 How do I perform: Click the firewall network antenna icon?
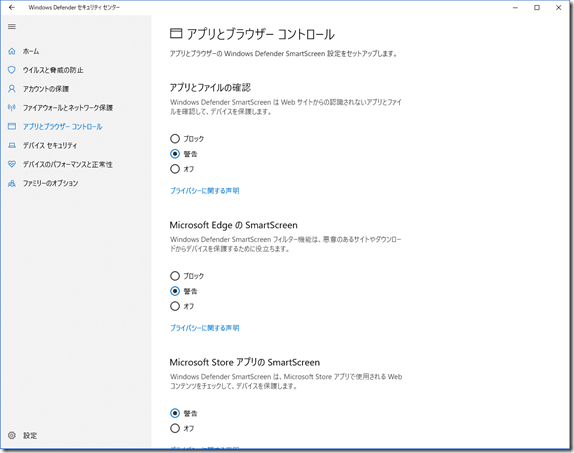pos(12,108)
